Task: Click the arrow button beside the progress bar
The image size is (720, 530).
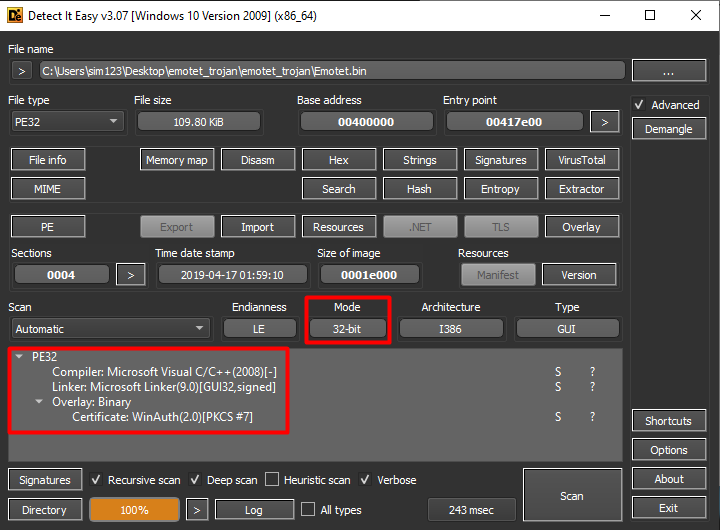Action: [198, 510]
